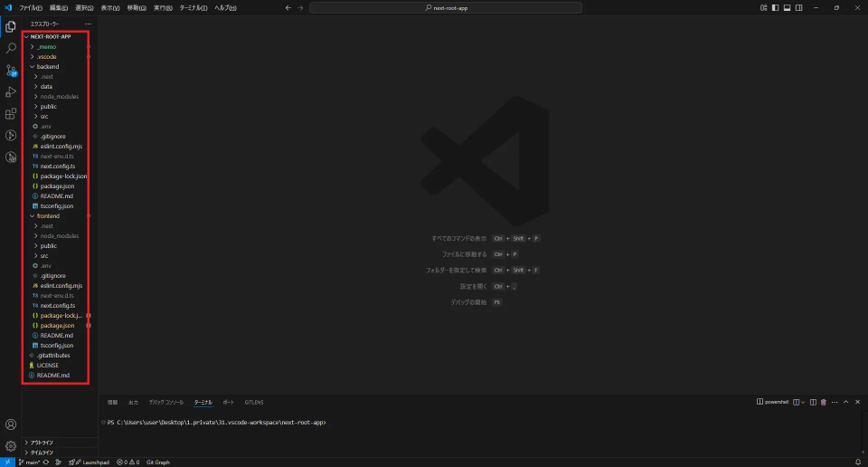Image resolution: width=868 pixels, height=467 pixels.
Task: Split the terminal panel
Action: tap(813, 402)
